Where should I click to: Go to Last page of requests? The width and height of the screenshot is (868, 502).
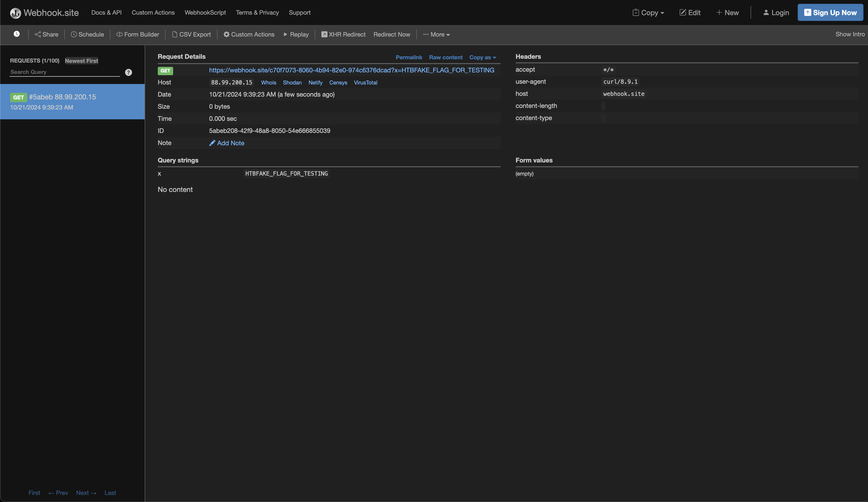click(110, 493)
